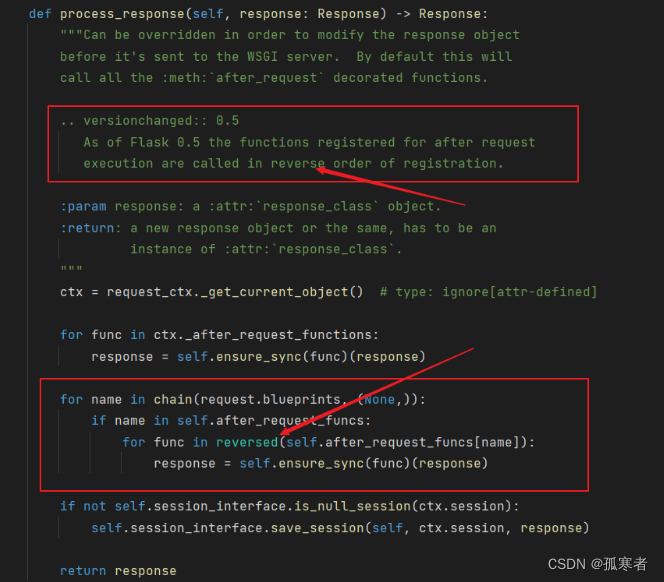Click the 'if name in self.after_request_funcs:' line
The width and height of the screenshot is (664, 582).
pos(231,421)
